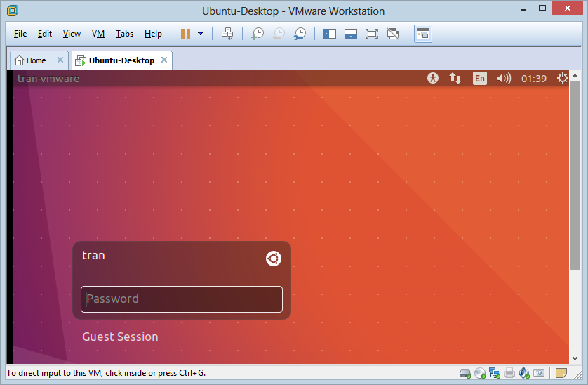This screenshot has width=588, height=385.
Task: Click the network adapter status icon
Action: point(495,373)
